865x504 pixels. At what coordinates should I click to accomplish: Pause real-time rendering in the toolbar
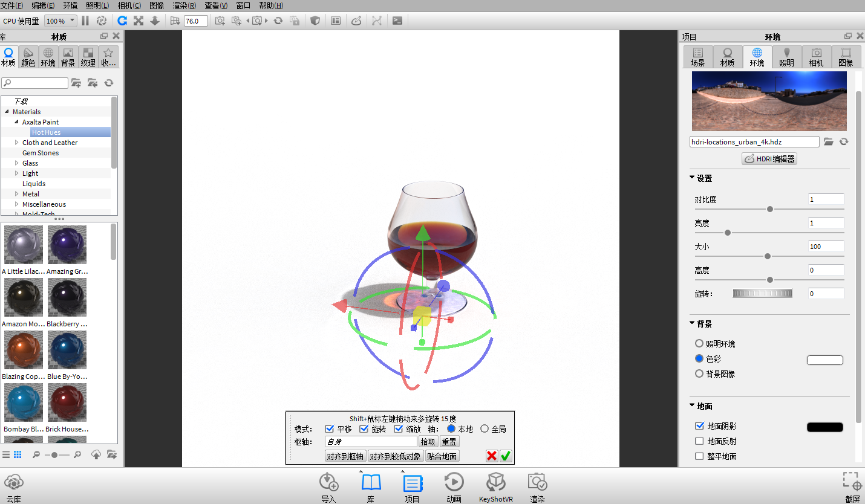(x=85, y=21)
